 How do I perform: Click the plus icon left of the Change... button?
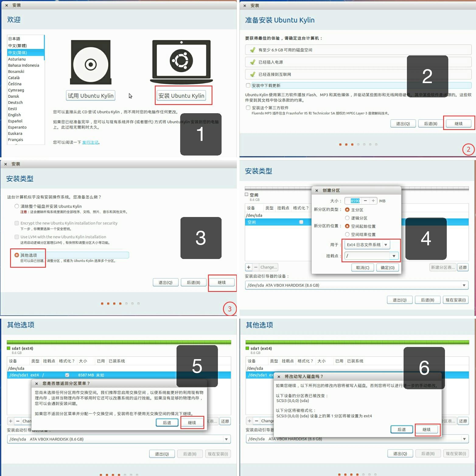(249, 267)
